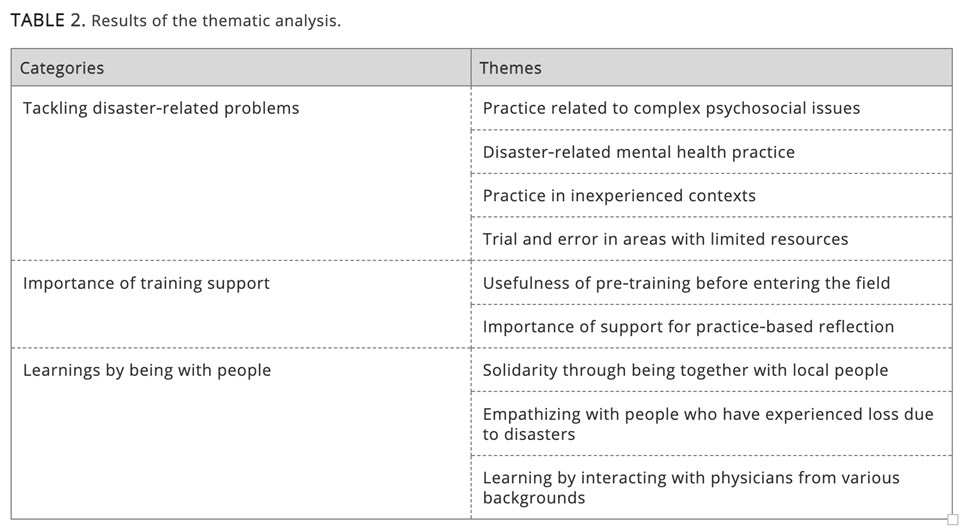Viewport: 964px width, 528px height.
Task: Select the "Disaster-related mental health practice" row
Action: 638,152
